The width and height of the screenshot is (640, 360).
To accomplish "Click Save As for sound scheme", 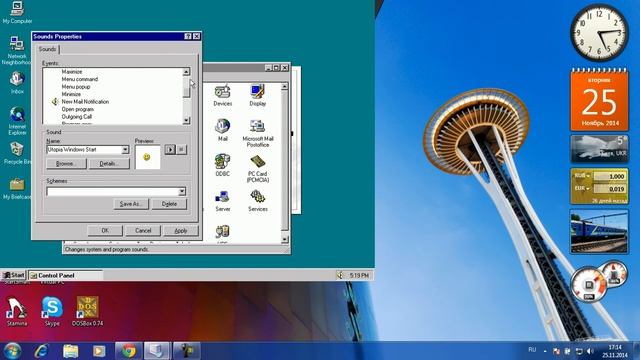I will (x=131, y=204).
